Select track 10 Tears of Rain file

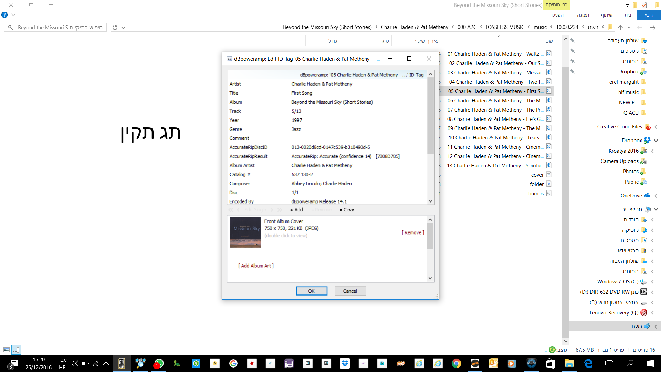click(499, 137)
